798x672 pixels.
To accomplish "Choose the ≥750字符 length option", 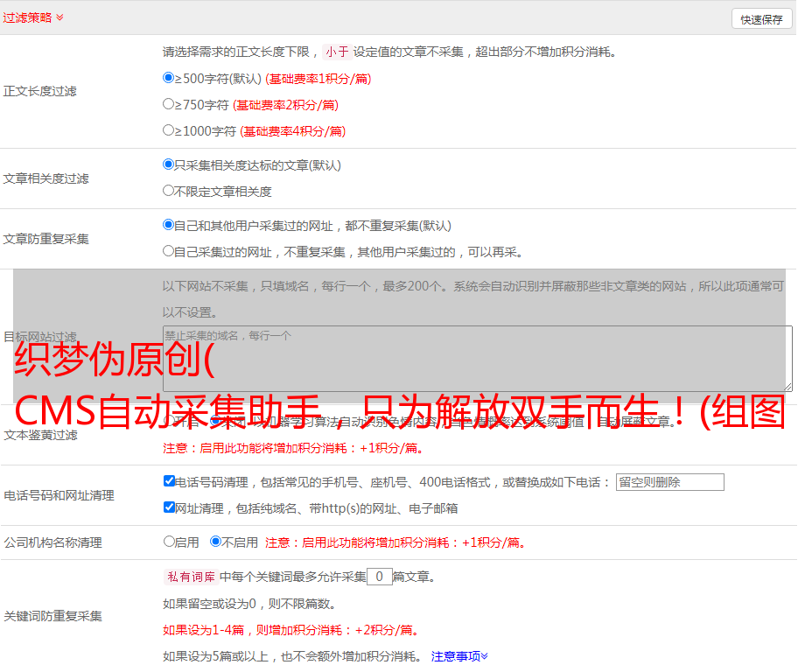I will point(168,104).
